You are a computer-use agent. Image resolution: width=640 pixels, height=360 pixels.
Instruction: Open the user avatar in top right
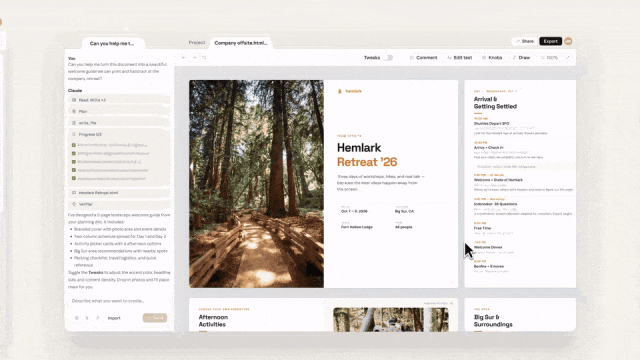(568, 41)
